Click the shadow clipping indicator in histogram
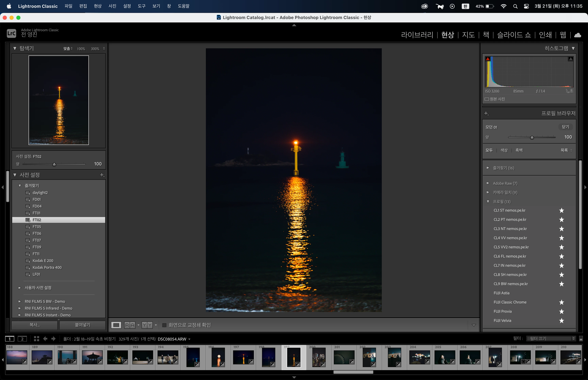Image resolution: width=588 pixels, height=380 pixels. (488, 59)
